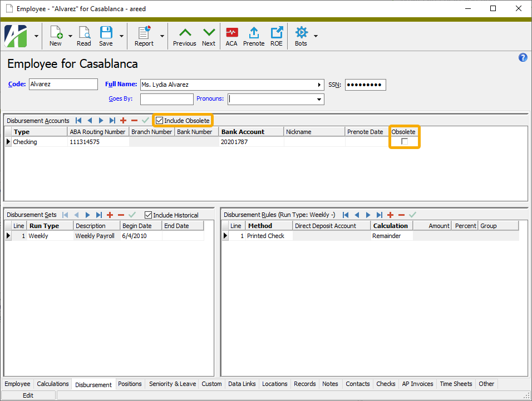
Task: Click inside the Code input field
Action: coord(63,84)
